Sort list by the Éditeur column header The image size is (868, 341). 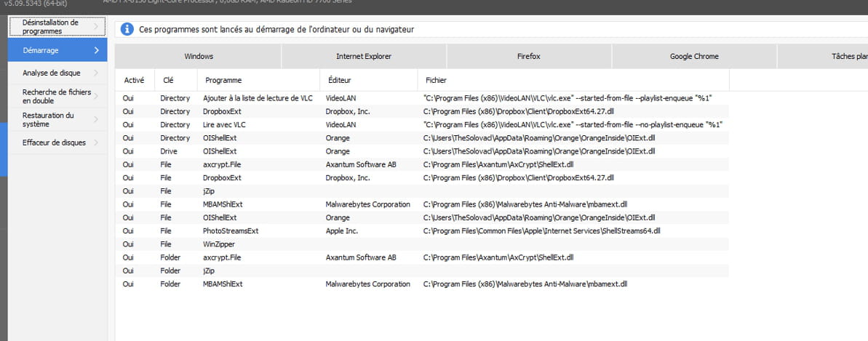click(x=338, y=80)
